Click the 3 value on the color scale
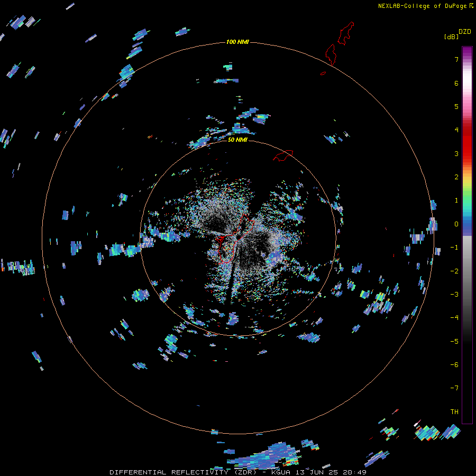The width and height of the screenshot is (476, 476). point(456,153)
